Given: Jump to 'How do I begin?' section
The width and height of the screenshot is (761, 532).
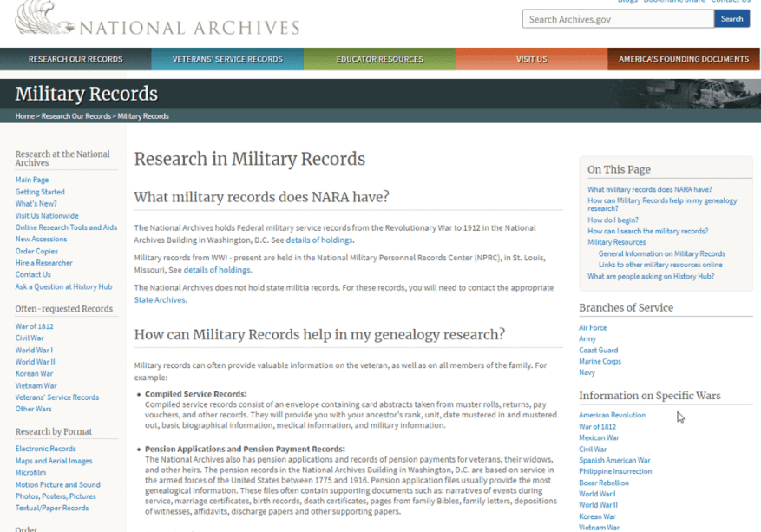Looking at the screenshot, I should point(613,220).
